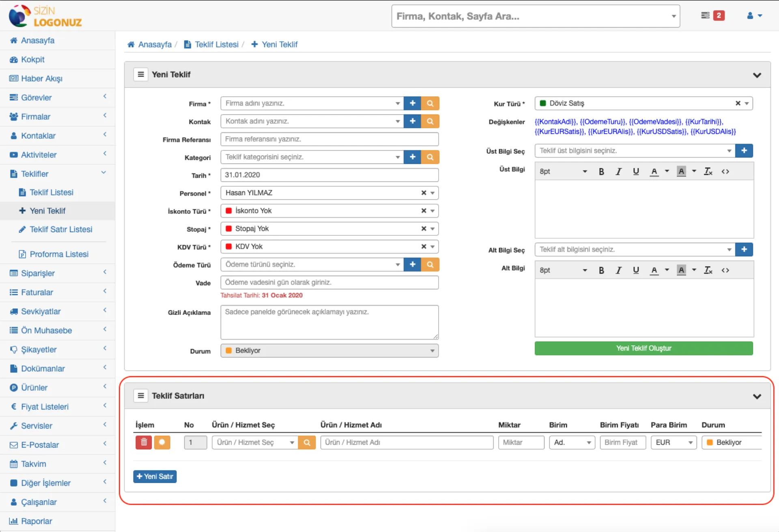Open Yeni Teklif panel hamburger menu

(141, 74)
